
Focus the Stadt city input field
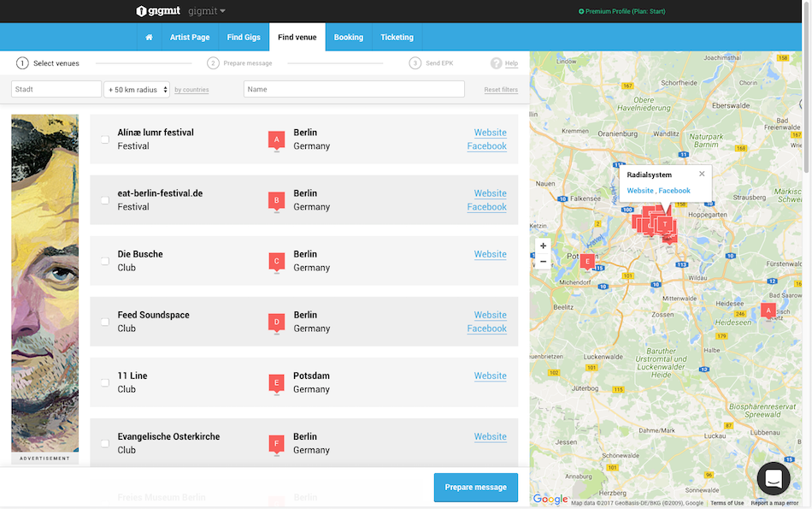point(56,89)
